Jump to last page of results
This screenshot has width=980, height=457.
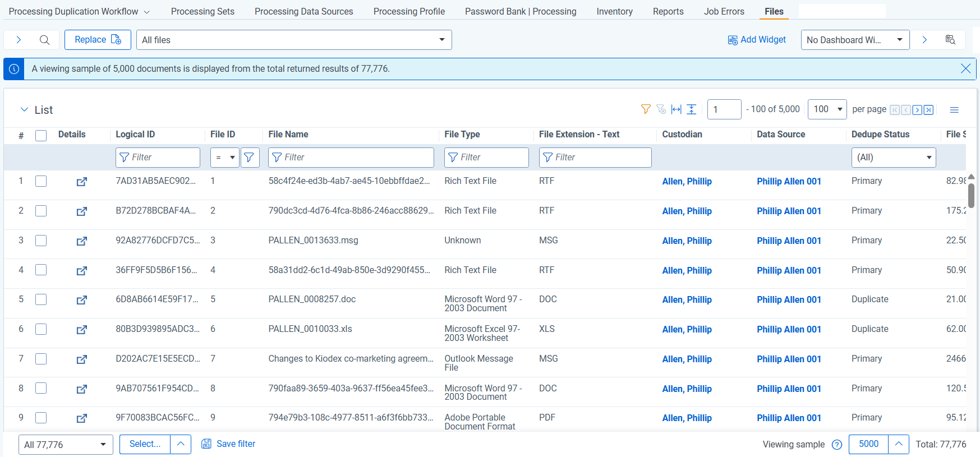929,110
